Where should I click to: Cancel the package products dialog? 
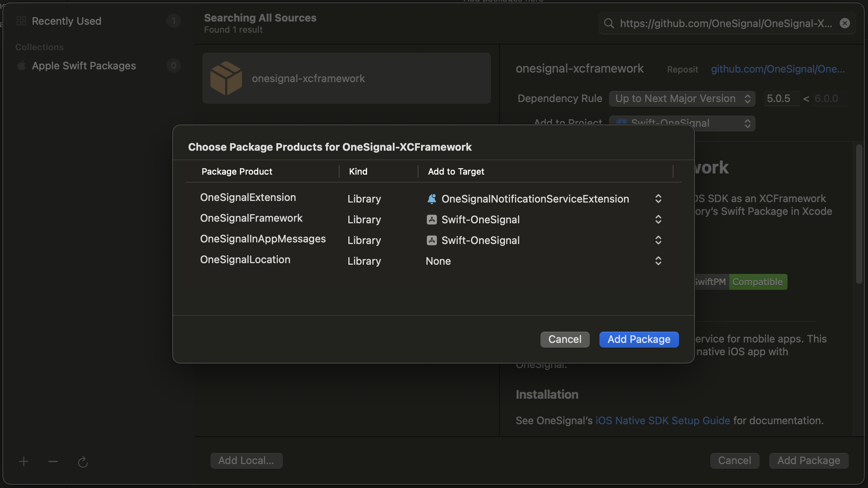coord(565,339)
